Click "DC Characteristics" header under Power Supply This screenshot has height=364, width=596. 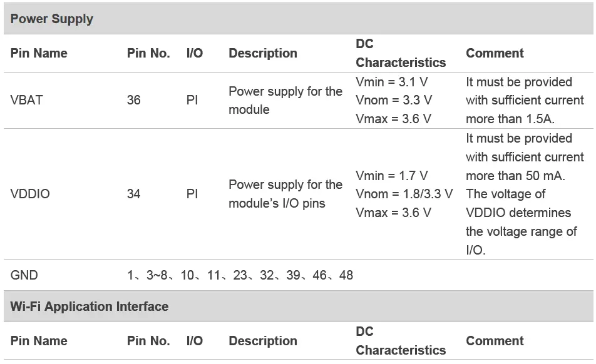[401, 53]
